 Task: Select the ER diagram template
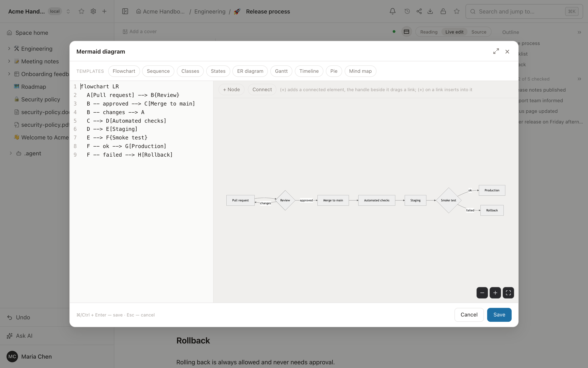[250, 71]
